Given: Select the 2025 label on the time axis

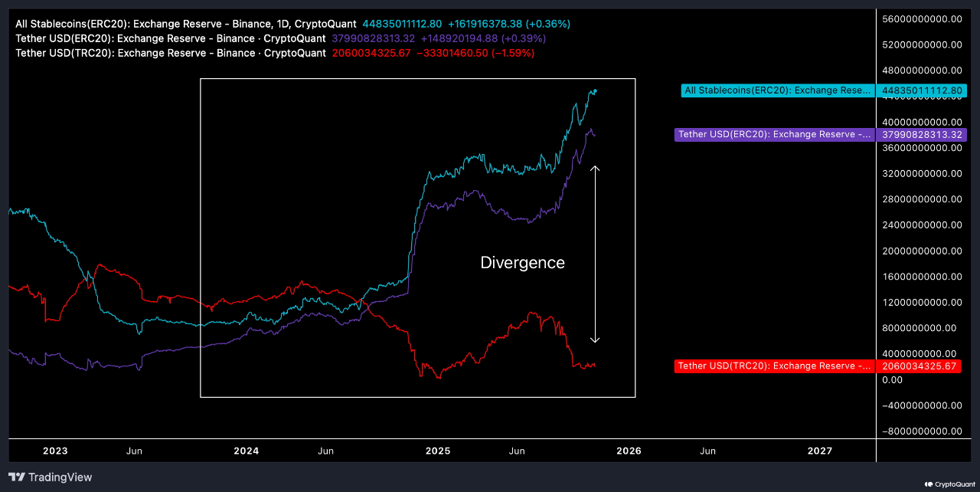Looking at the screenshot, I should point(437,451).
